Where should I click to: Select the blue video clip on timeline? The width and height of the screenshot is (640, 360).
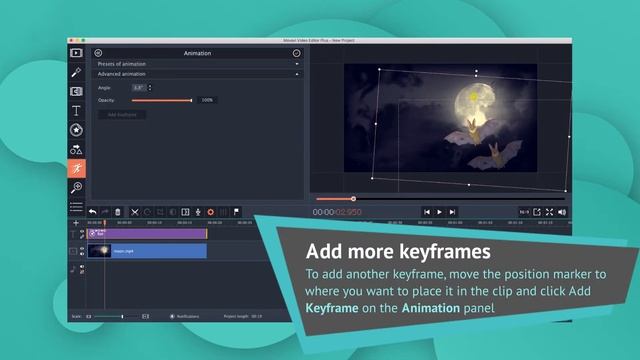click(x=147, y=251)
